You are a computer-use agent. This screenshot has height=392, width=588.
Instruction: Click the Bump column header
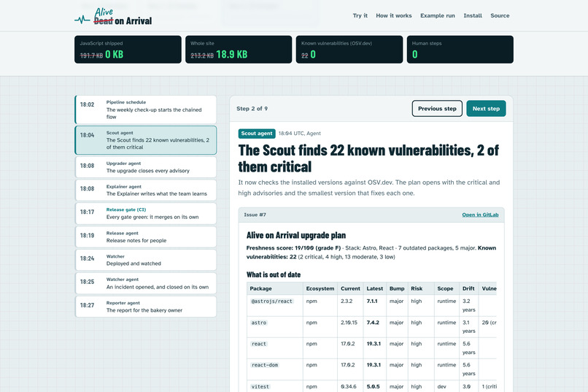click(397, 288)
